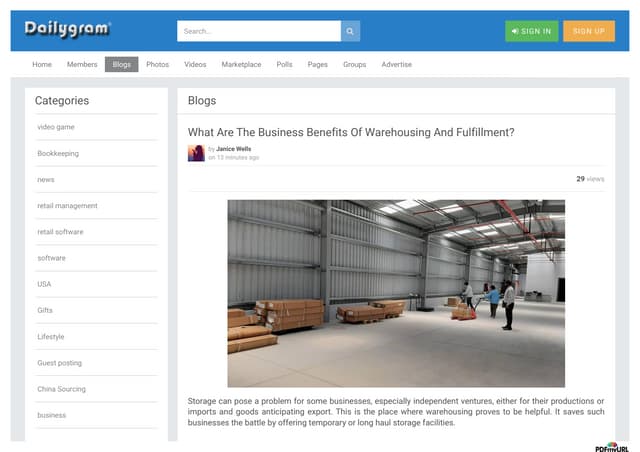
Task: Open Janice Wells' avatar picture
Action: tap(196, 153)
